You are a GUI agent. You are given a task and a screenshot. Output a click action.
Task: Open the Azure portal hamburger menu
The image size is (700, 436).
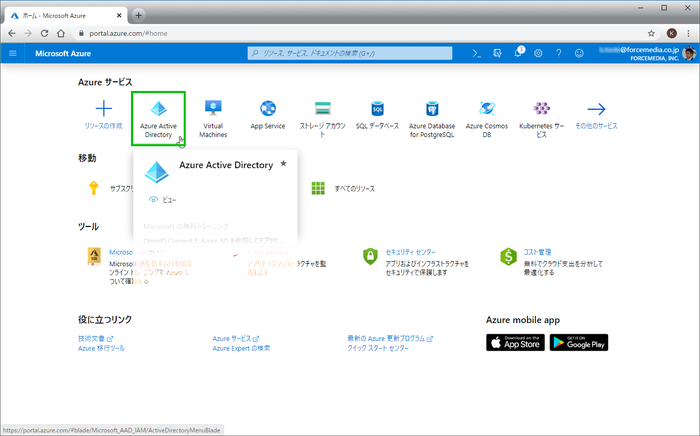12,53
